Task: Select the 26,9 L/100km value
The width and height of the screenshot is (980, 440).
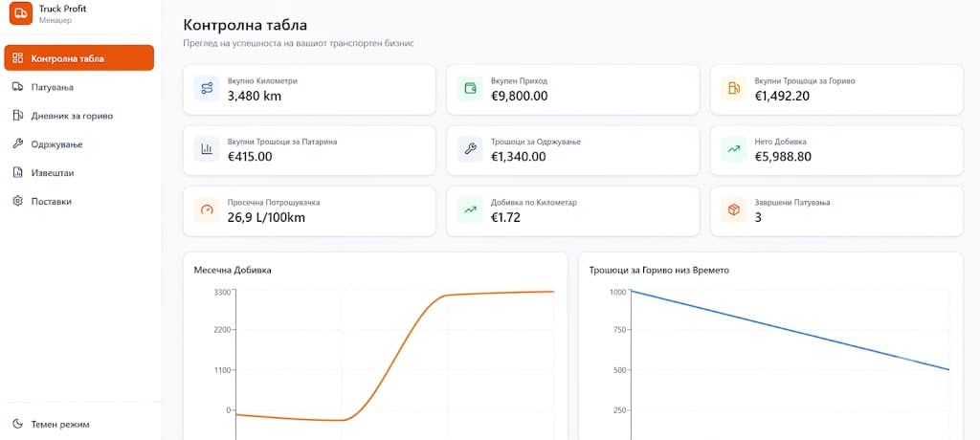Action: [266, 217]
